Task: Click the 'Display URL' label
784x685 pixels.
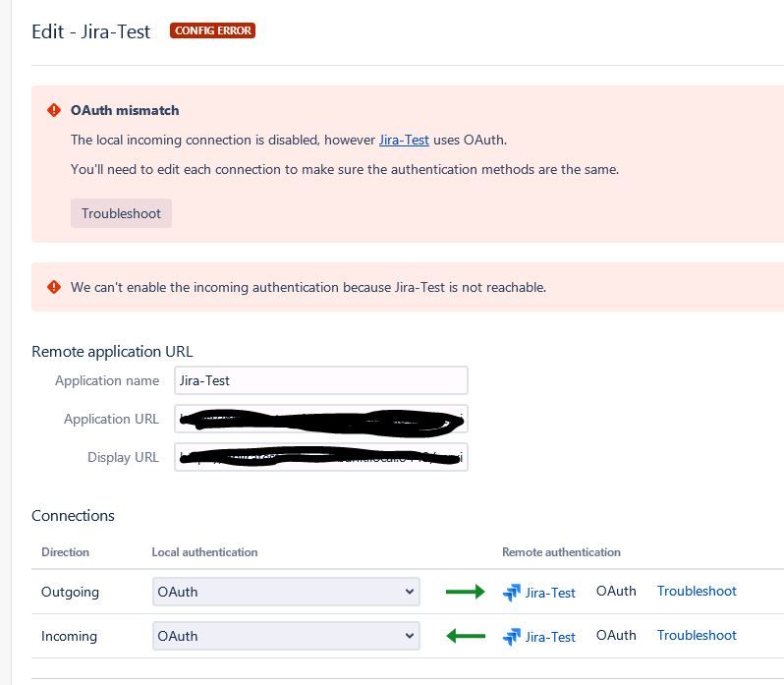Action: click(x=123, y=457)
